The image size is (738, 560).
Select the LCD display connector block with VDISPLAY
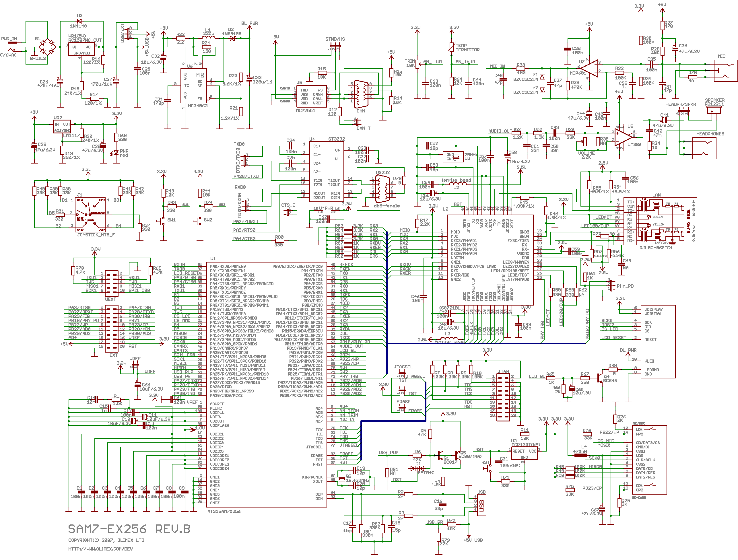pos(658,341)
